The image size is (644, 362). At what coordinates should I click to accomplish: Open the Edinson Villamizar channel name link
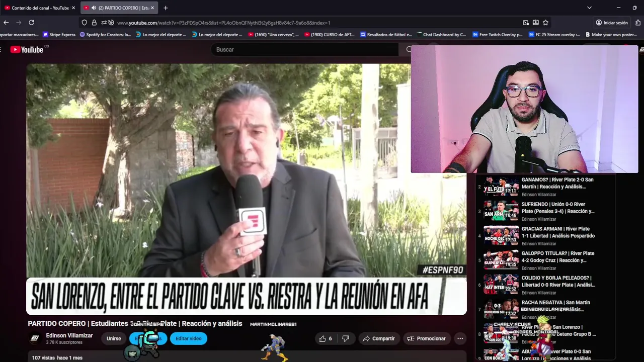pyautogui.click(x=69, y=335)
